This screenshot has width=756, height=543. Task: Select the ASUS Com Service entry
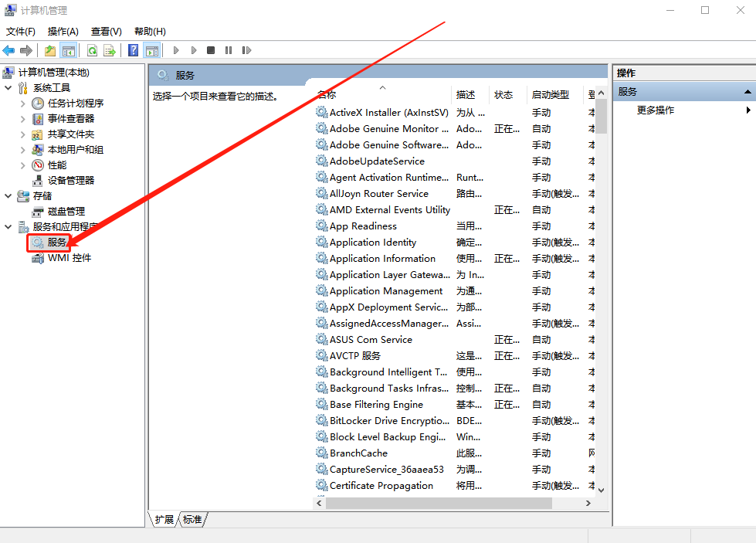click(x=370, y=339)
